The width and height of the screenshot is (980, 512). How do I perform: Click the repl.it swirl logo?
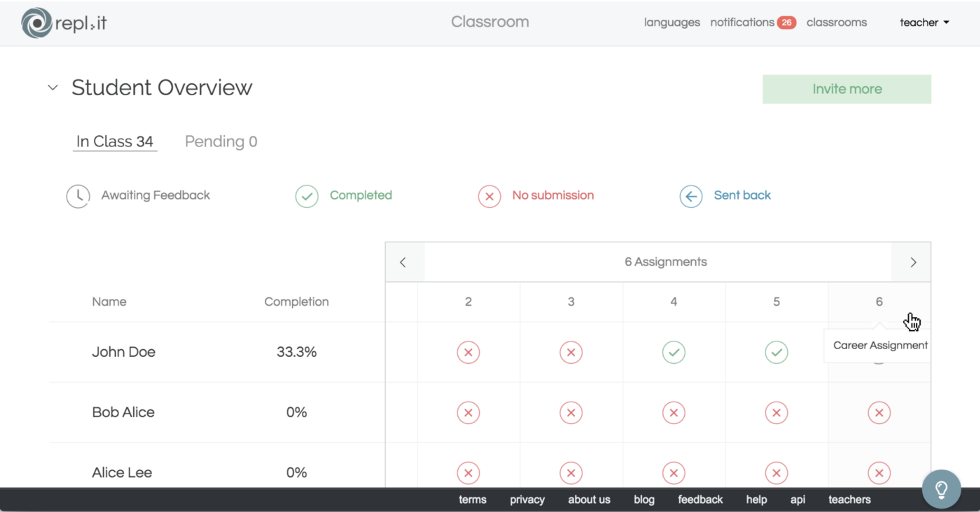click(x=36, y=23)
